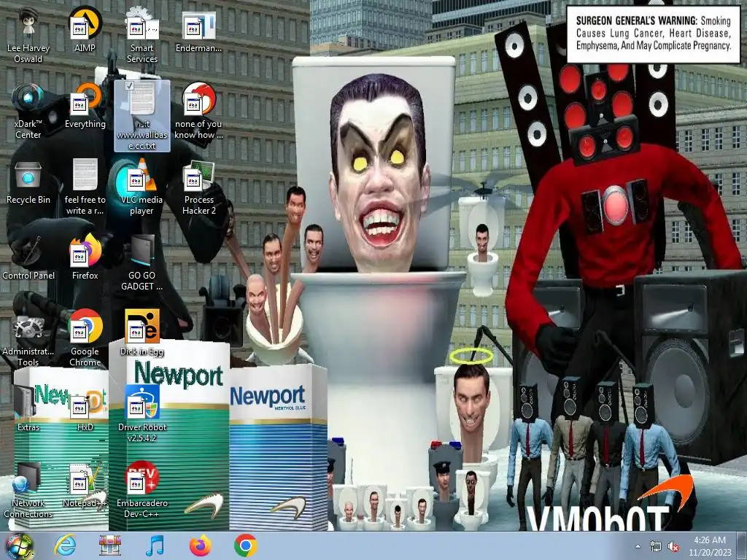The width and height of the screenshot is (747, 560).
Task: Click the Show desktop strip
Action: (743, 546)
